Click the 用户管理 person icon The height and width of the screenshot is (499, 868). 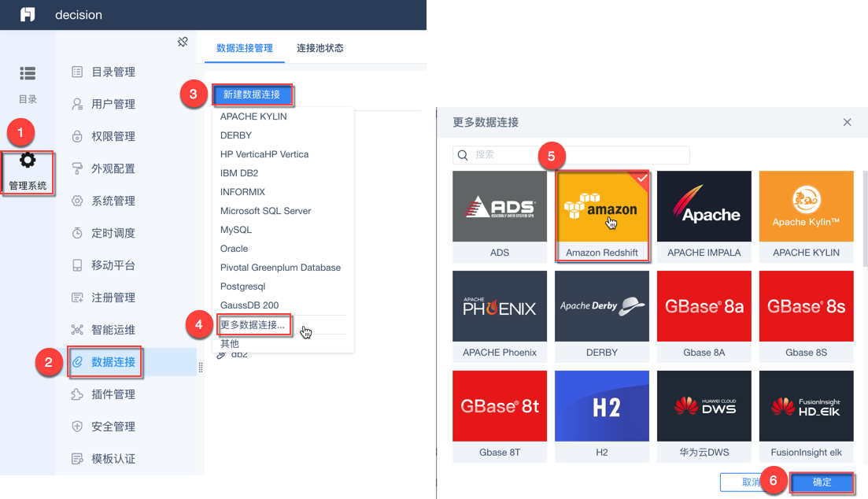(77, 104)
